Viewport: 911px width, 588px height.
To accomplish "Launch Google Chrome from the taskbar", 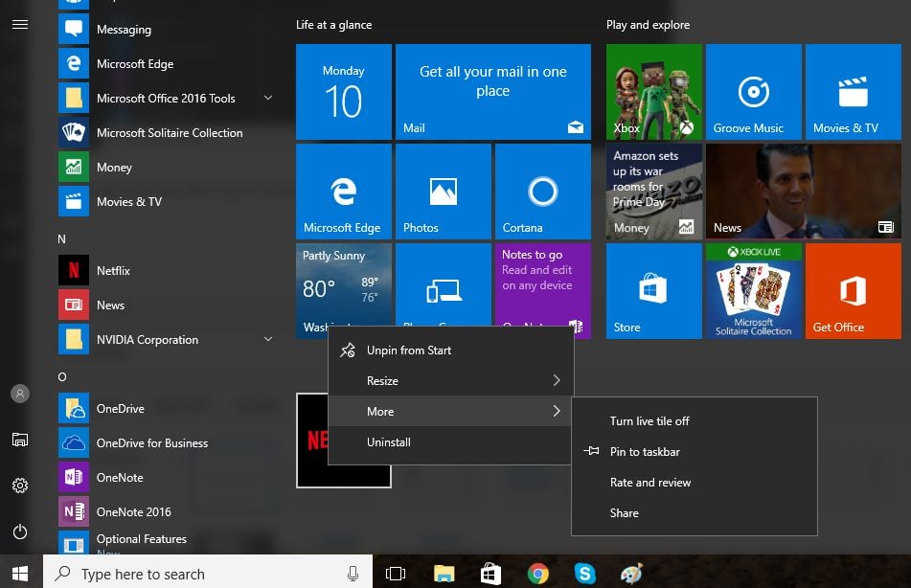I will (538, 574).
